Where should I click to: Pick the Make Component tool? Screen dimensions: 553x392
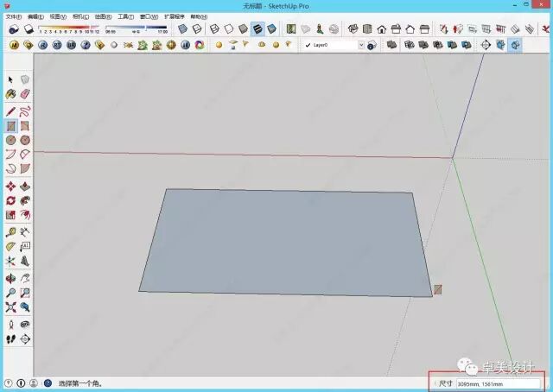[25, 79]
